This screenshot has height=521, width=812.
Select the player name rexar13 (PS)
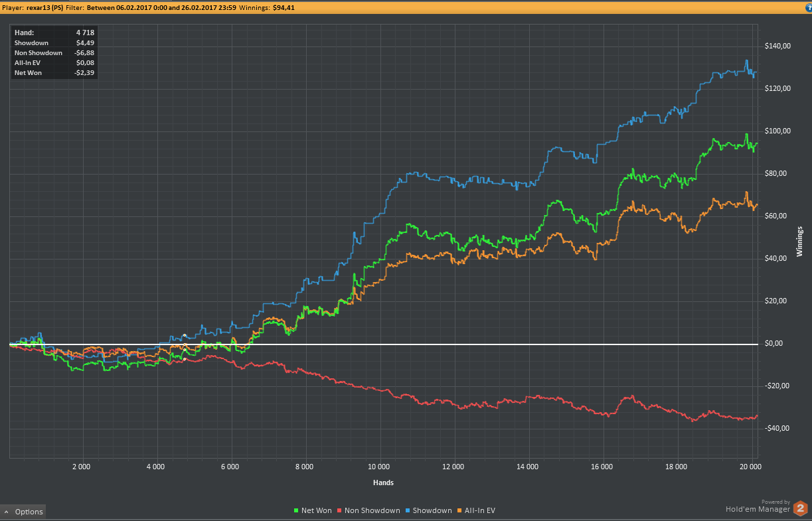(x=44, y=8)
